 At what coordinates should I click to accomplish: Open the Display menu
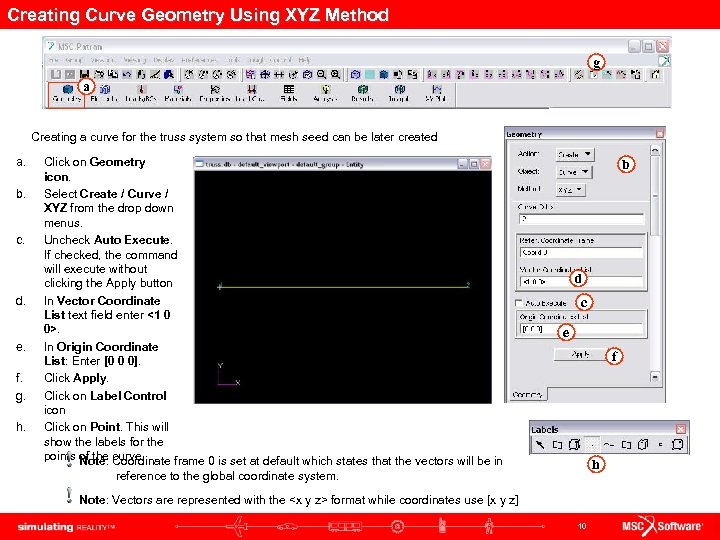coord(163,60)
